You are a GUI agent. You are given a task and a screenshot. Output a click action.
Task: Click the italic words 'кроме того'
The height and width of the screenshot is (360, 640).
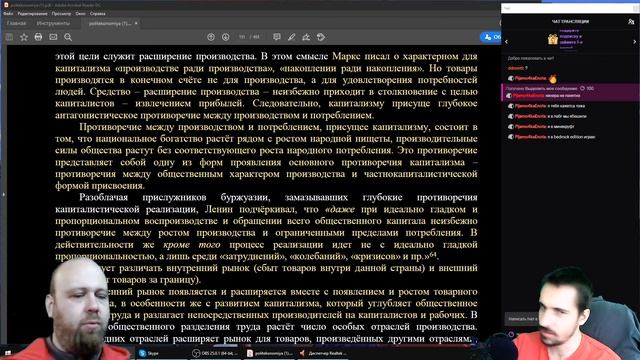[191, 245]
